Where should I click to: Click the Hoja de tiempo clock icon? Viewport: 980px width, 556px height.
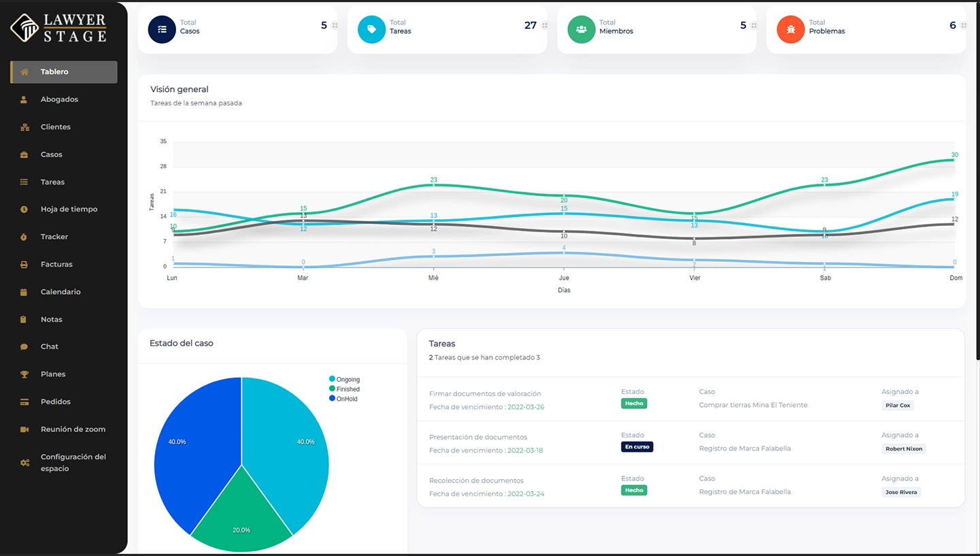24,210
